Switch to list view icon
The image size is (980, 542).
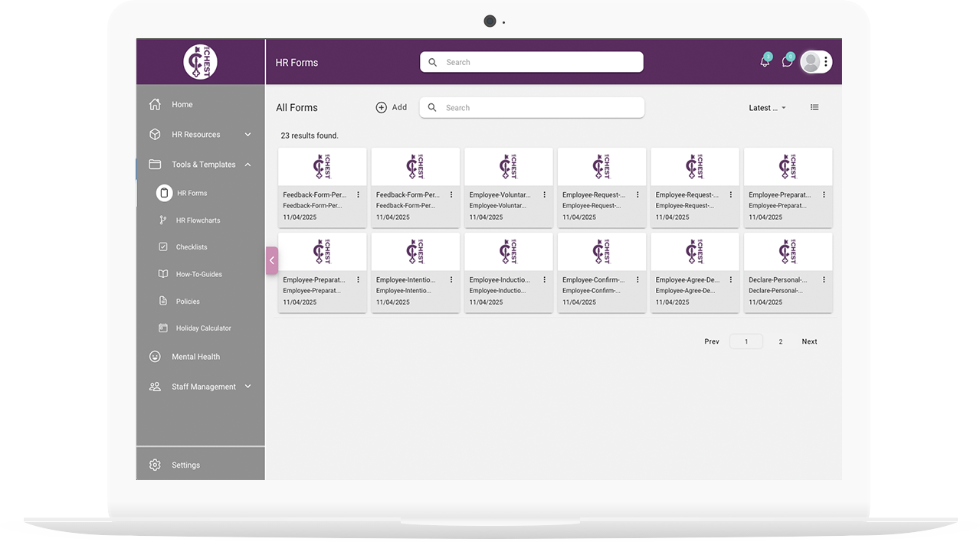coord(814,108)
